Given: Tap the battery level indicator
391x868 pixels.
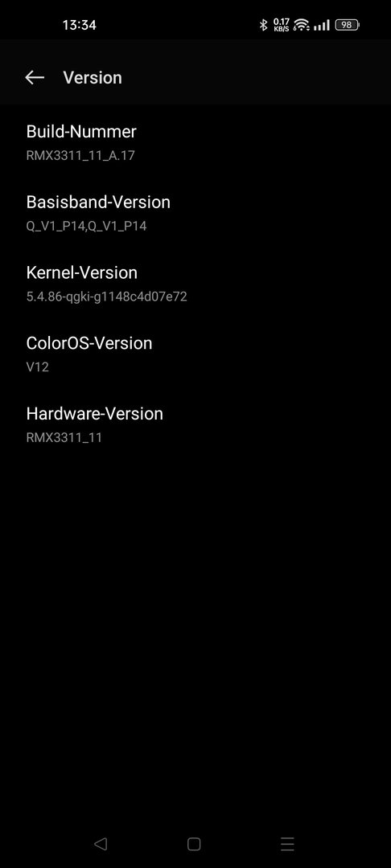Looking at the screenshot, I should (x=348, y=25).
